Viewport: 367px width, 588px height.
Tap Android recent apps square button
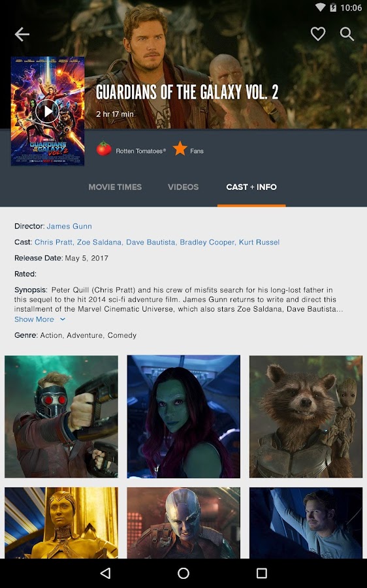coord(262,573)
